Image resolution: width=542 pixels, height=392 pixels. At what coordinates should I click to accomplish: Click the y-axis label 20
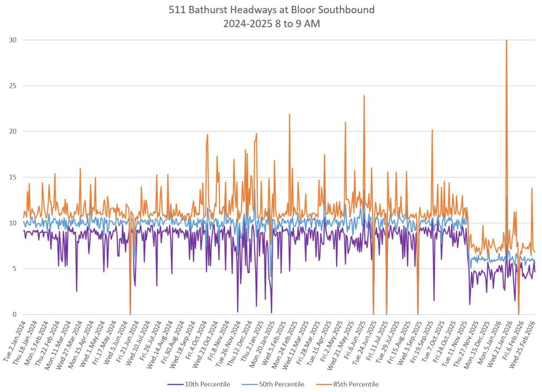click(x=12, y=131)
